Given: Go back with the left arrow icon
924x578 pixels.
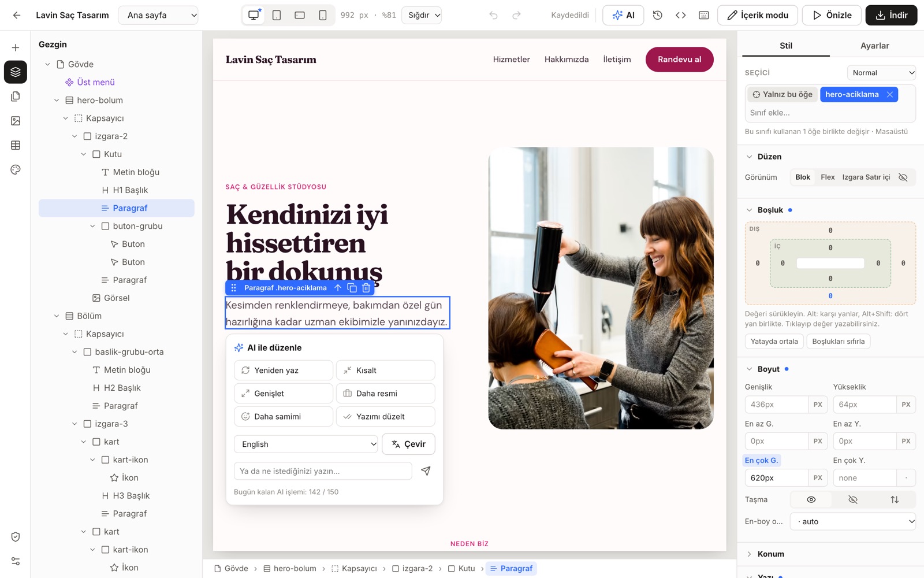Looking at the screenshot, I should pyautogui.click(x=17, y=15).
